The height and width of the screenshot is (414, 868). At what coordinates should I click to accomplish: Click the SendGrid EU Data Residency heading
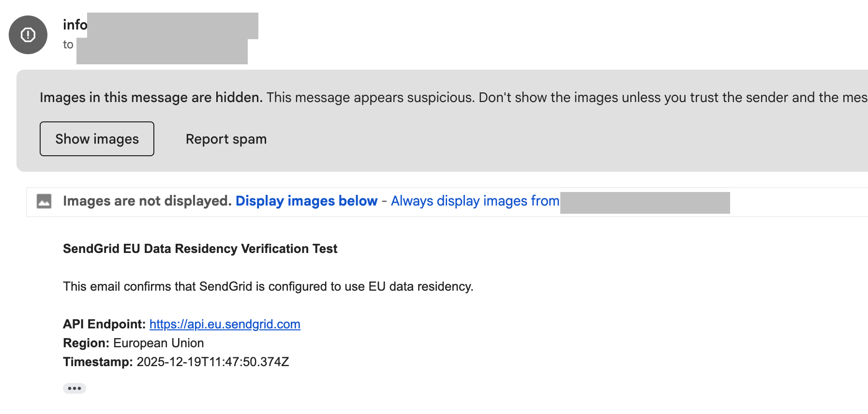[200, 249]
